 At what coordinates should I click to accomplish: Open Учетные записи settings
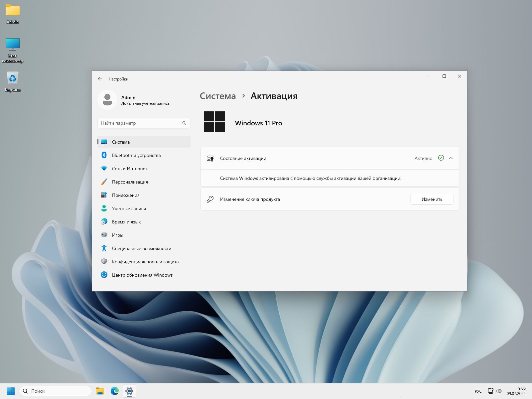(144, 208)
